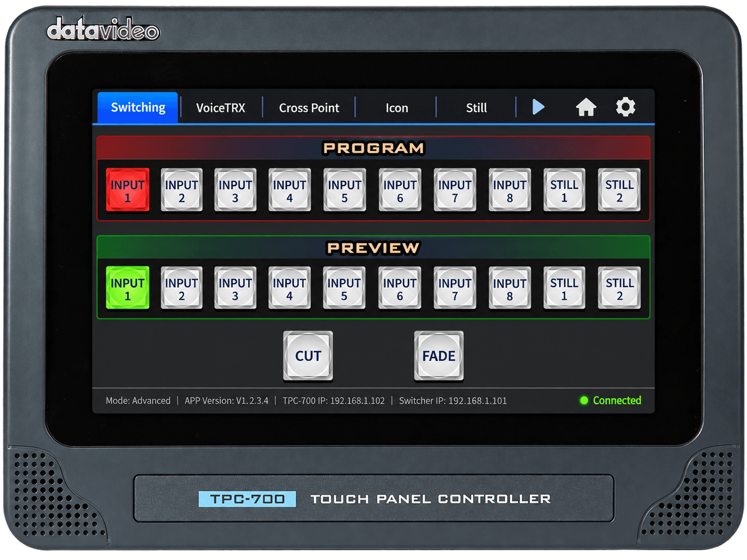The height and width of the screenshot is (560, 747).
Task: Send INPUT 2 to Program
Action: pyautogui.click(x=182, y=190)
